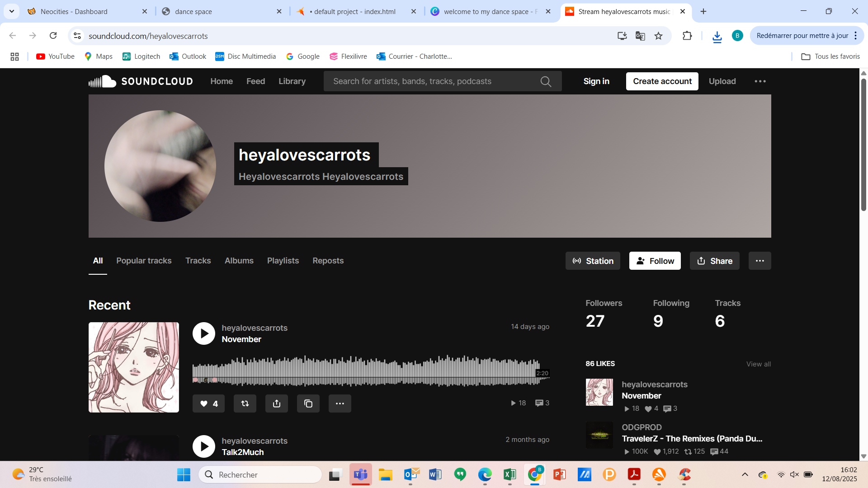Screen dimensions: 868x488
Task: Open the Tous les favoris folder
Action: click(x=830, y=56)
